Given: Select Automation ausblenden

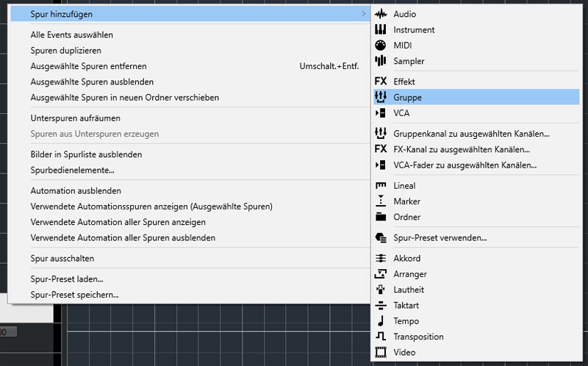Looking at the screenshot, I should click(76, 190).
